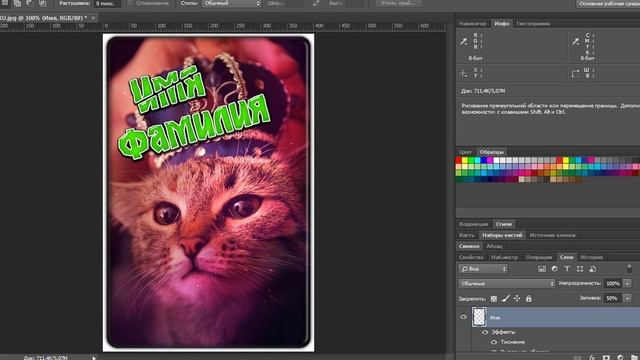Viewport: 640px width, 360px height.
Task: Click the lock all padlock icon
Action: click(529, 299)
